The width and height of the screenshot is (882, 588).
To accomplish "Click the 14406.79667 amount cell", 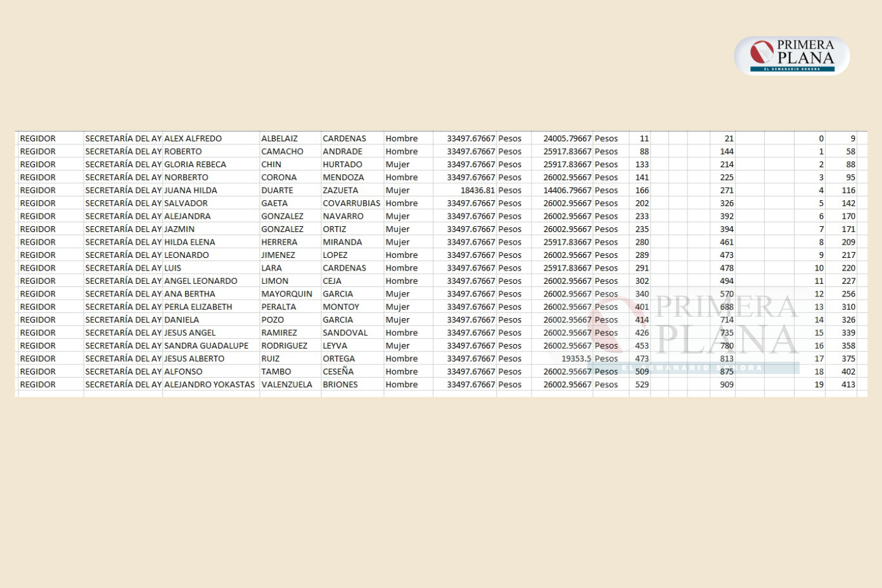I will (567, 190).
